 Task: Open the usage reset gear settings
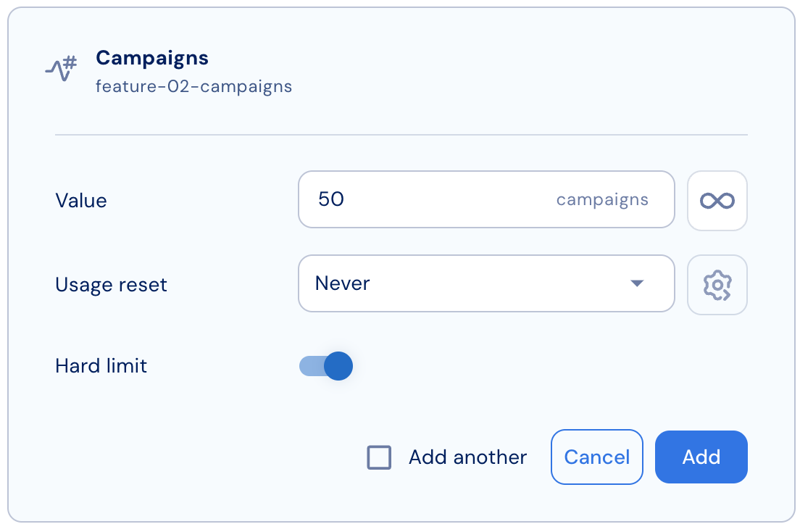pyautogui.click(x=717, y=285)
